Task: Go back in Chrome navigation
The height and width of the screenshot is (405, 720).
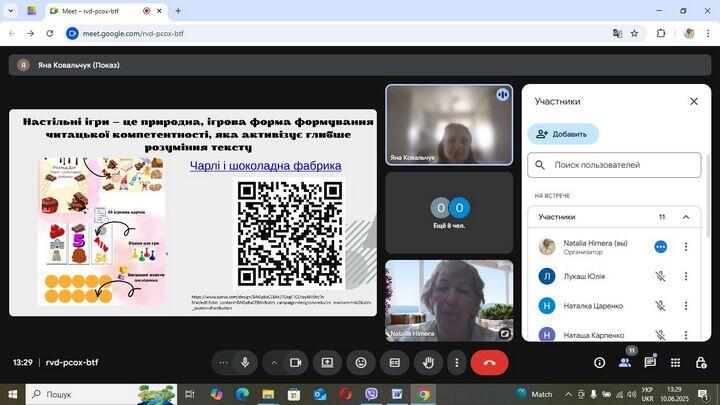Action: pos(12,34)
